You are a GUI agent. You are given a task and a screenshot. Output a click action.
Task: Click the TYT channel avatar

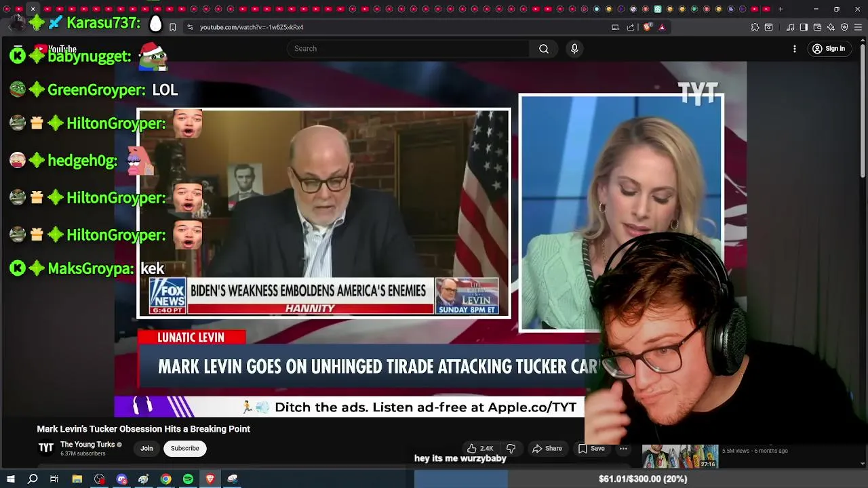(45, 448)
